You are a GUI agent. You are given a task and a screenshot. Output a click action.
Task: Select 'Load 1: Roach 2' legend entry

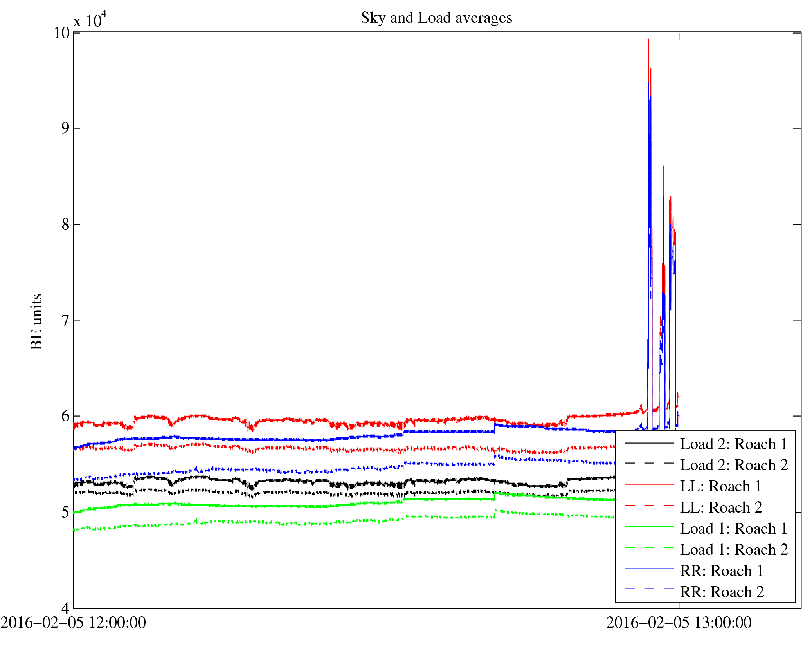[x=733, y=550]
